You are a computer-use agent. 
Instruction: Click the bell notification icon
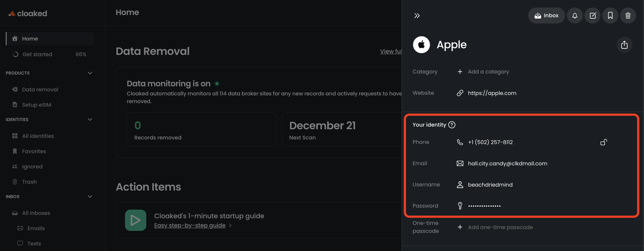click(574, 15)
